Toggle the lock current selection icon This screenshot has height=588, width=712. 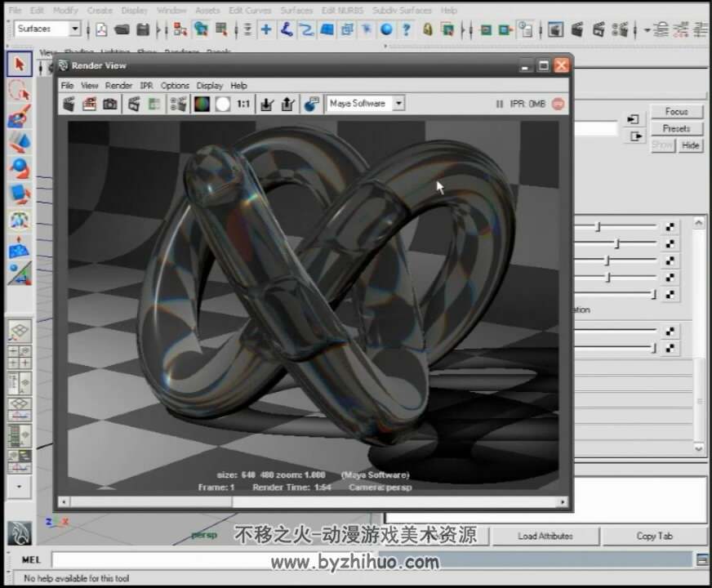[x=427, y=30]
